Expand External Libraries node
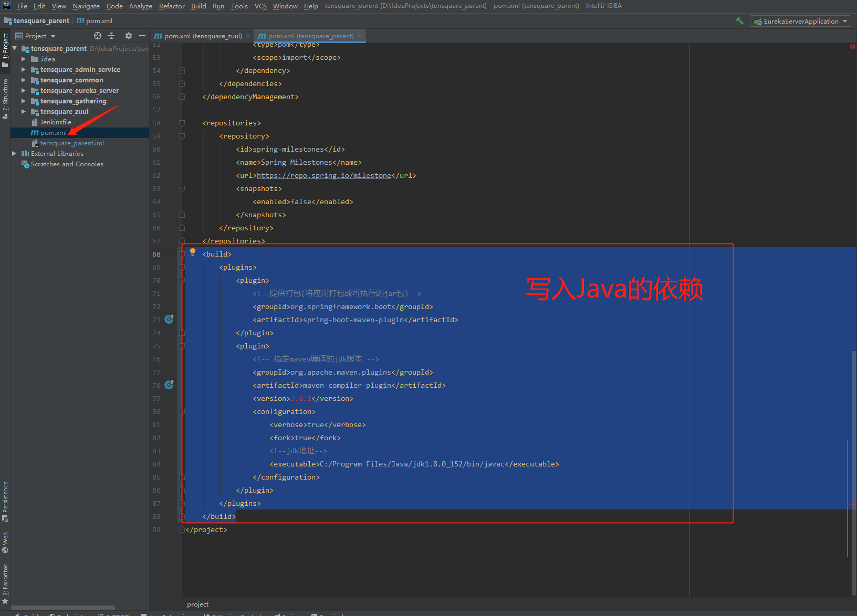Screen dimensions: 857x616 [x=14, y=153]
